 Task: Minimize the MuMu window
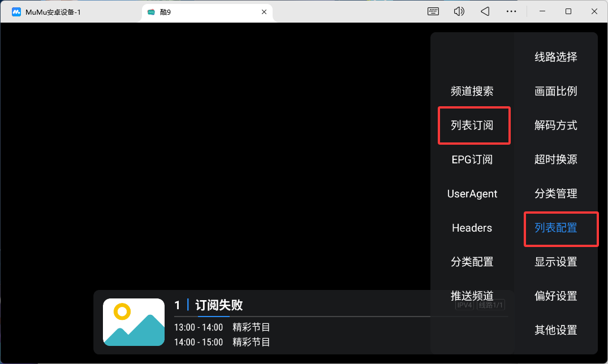(542, 12)
